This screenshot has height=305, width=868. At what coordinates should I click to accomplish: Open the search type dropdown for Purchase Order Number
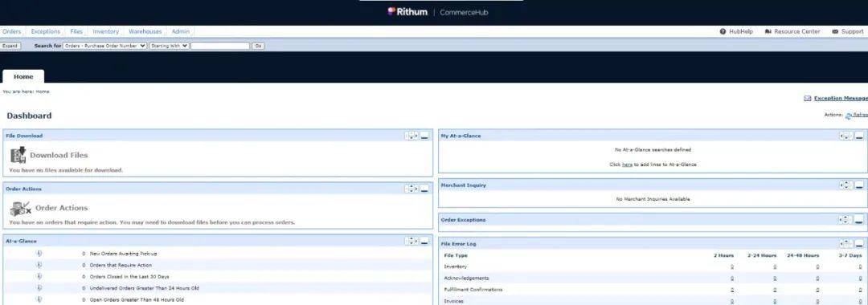coord(104,46)
